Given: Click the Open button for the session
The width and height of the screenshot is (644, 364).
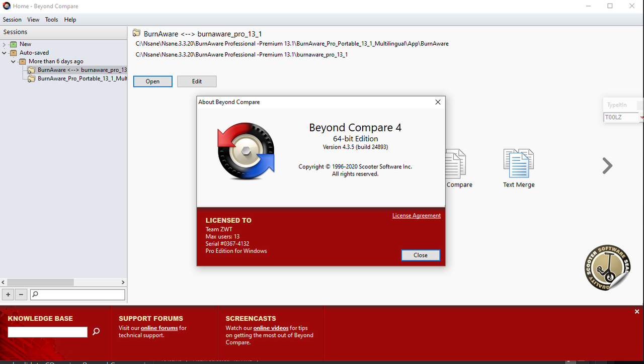Looking at the screenshot, I should click(x=153, y=81).
